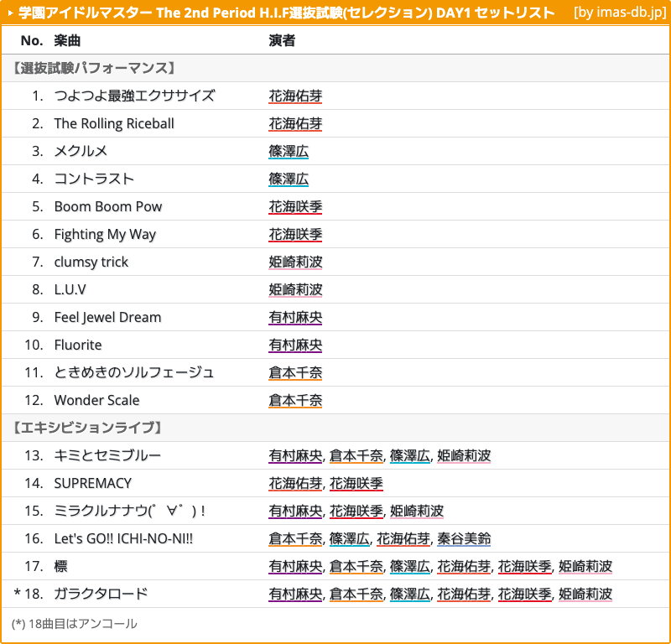This screenshot has height=644, width=671.
Task: Click the 楽曲 column header
Action: 67,40
